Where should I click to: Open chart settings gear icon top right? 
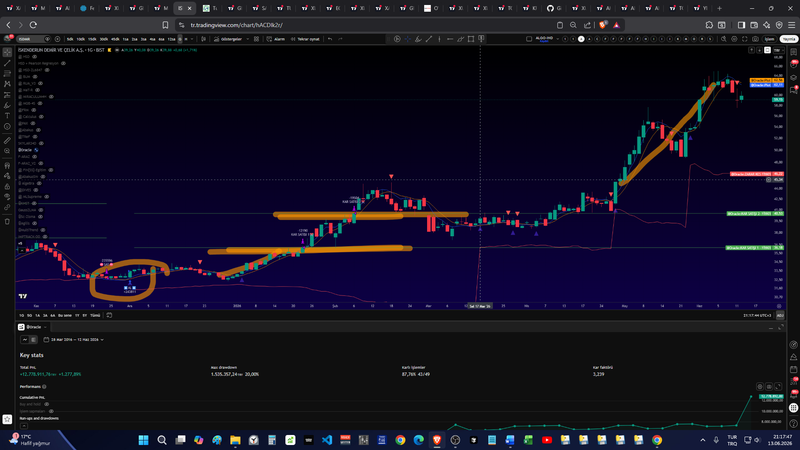[x=734, y=39]
